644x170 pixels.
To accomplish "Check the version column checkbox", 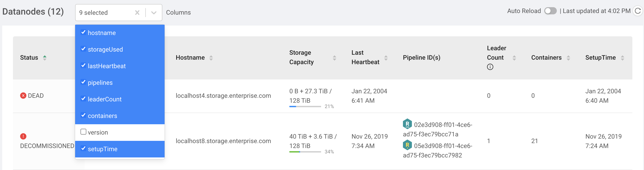I will [83, 132].
